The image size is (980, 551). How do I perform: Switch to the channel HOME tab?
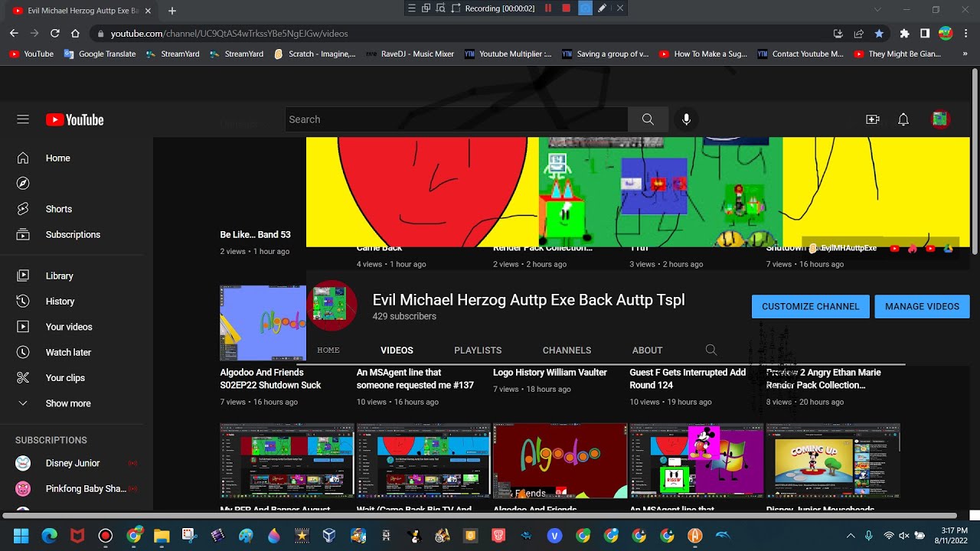[x=328, y=350]
